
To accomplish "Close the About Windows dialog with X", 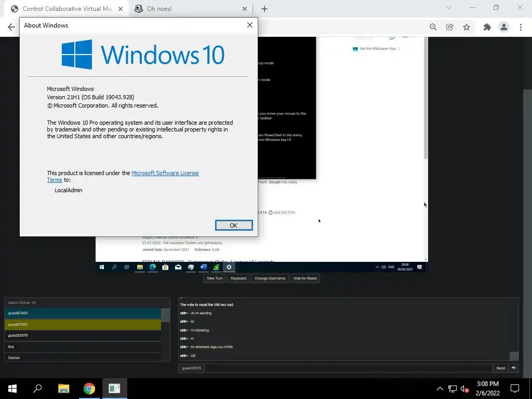I will pos(250,25).
